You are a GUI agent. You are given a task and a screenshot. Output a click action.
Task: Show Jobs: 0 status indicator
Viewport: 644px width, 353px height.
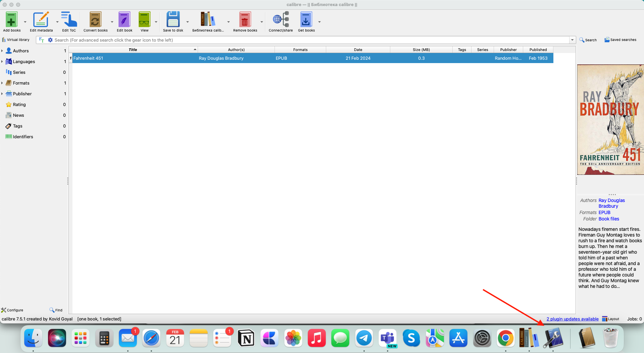pos(634,319)
